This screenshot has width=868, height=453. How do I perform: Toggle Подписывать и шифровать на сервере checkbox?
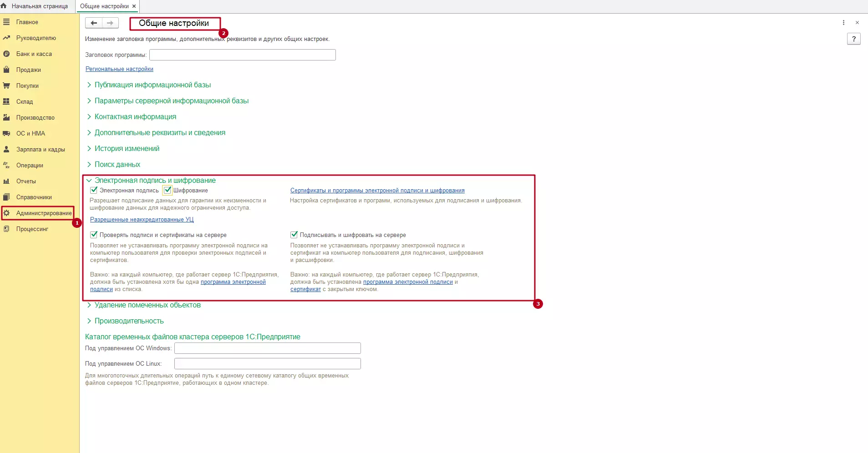click(294, 235)
